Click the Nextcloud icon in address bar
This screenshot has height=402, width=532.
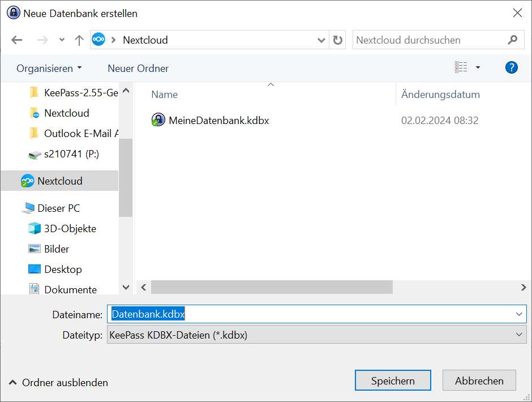pyautogui.click(x=98, y=40)
